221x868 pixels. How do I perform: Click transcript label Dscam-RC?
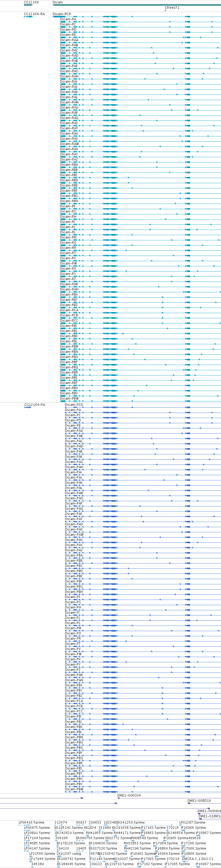point(68,25)
